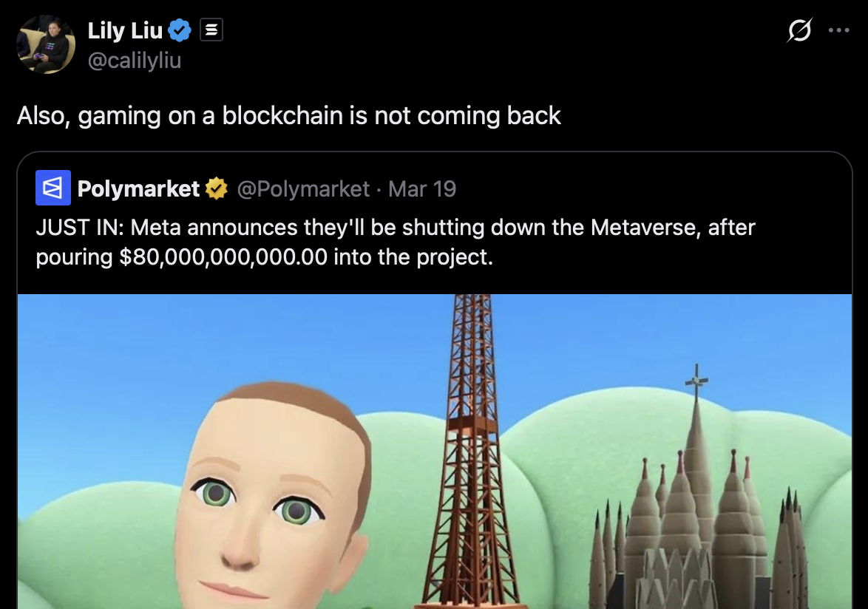Expand the quoted Metaverse image
868x609 pixels.
tap(435, 452)
